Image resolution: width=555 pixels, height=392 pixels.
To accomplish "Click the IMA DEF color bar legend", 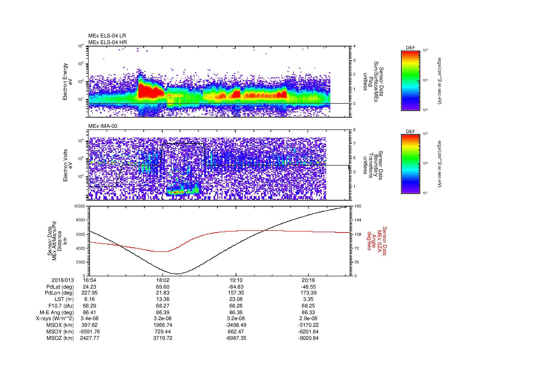I will [410, 164].
